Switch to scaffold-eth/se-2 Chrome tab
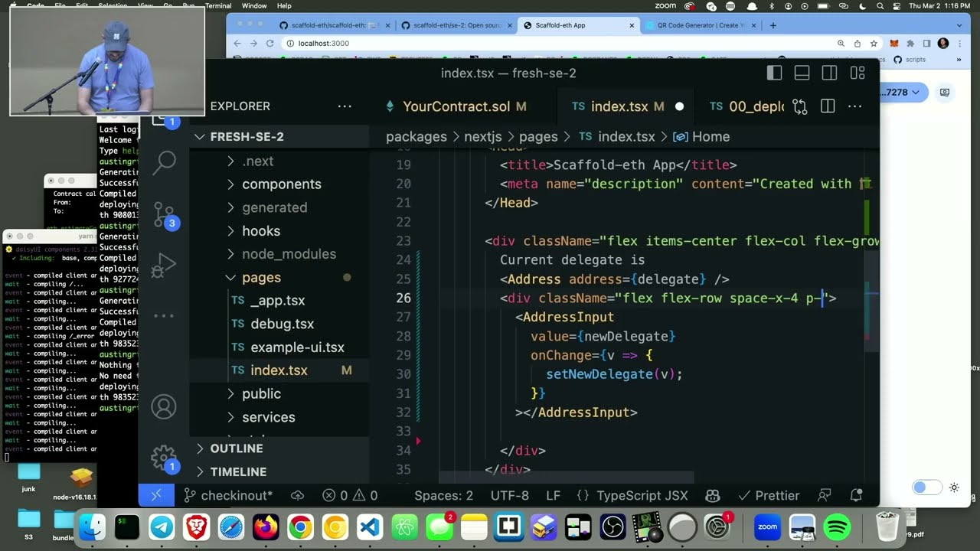Image resolution: width=980 pixels, height=551 pixels. (x=457, y=25)
